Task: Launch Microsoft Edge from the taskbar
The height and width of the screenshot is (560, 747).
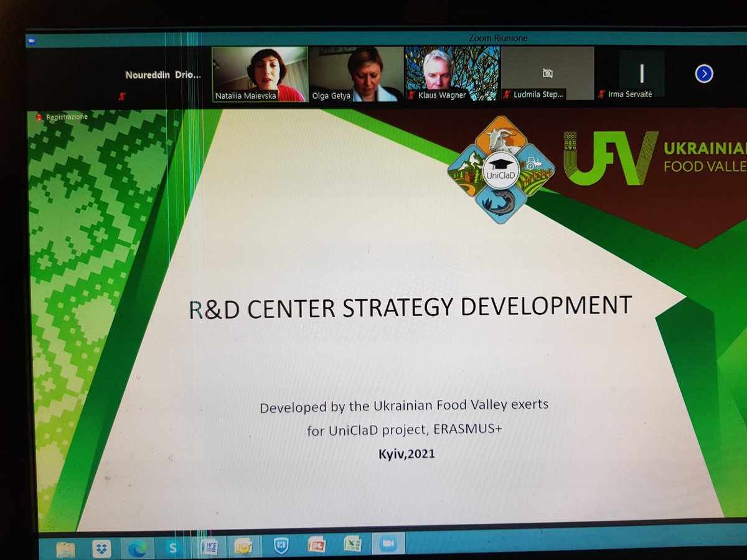Action: pyautogui.click(x=136, y=548)
